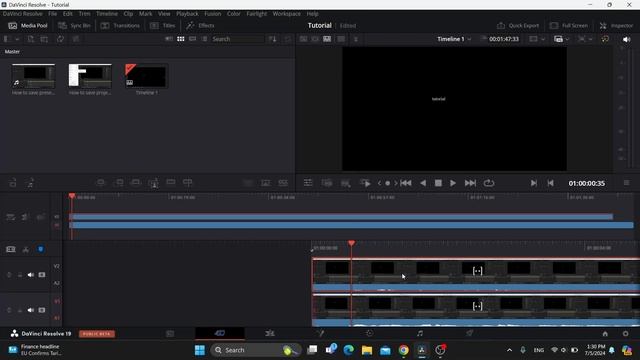
Task: Switch viewer to Full Screen
Action: 569,25
